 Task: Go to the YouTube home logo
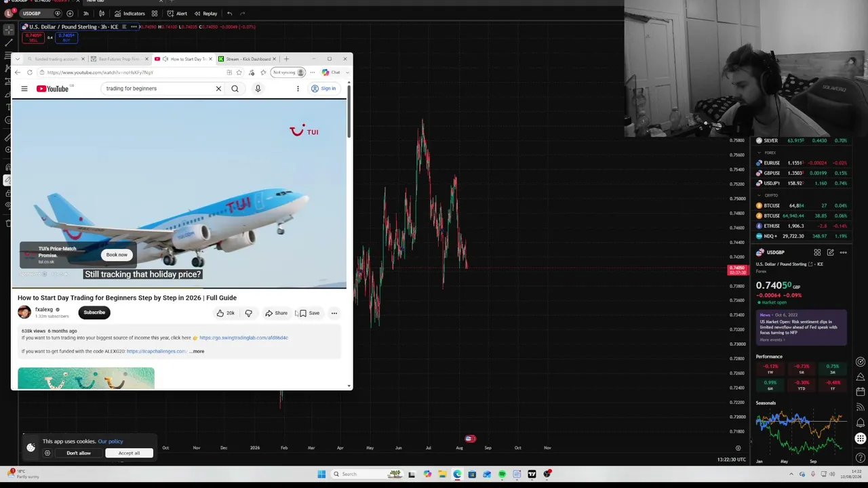tap(53, 89)
